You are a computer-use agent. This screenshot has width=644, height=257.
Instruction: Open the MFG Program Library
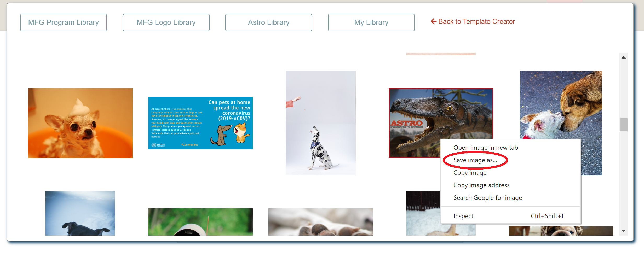(x=63, y=22)
